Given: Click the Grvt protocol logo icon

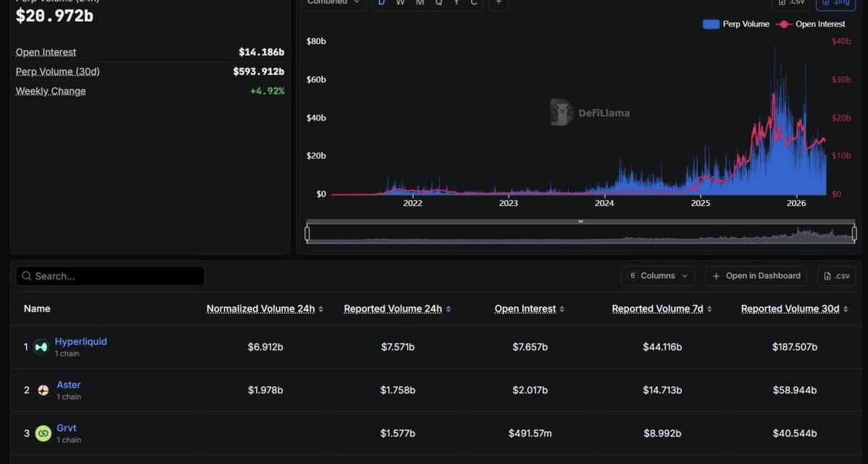Looking at the screenshot, I should tap(43, 433).
